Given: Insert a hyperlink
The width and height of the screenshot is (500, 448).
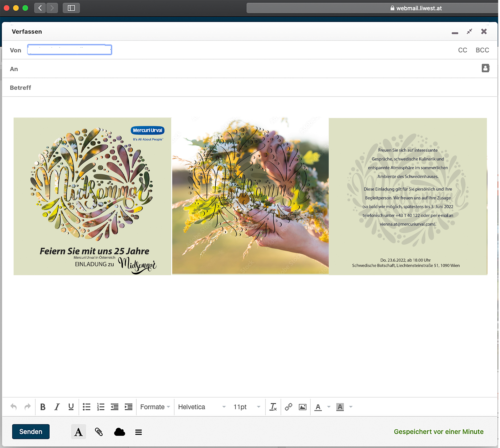Looking at the screenshot, I should (x=289, y=407).
